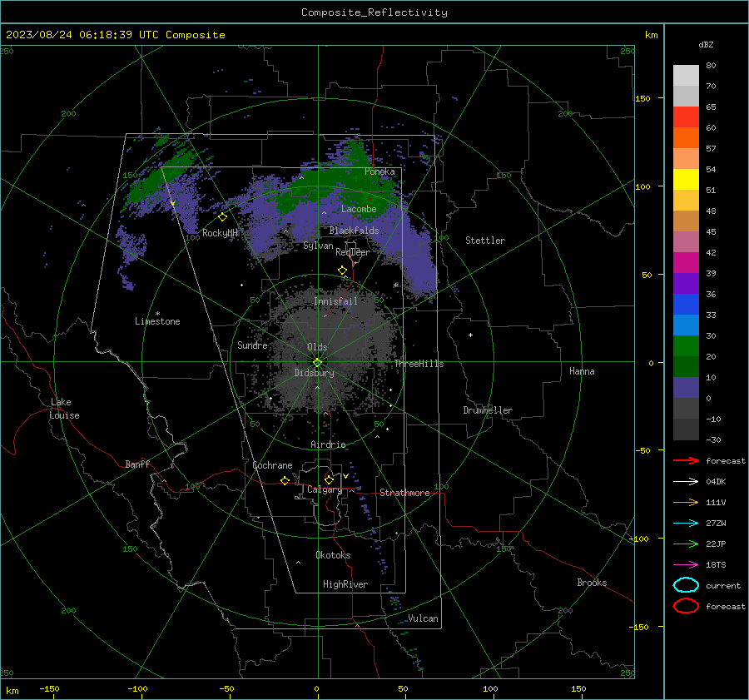Click the Composite_Reflectivity title
The width and height of the screenshot is (749, 700).
[x=374, y=12]
